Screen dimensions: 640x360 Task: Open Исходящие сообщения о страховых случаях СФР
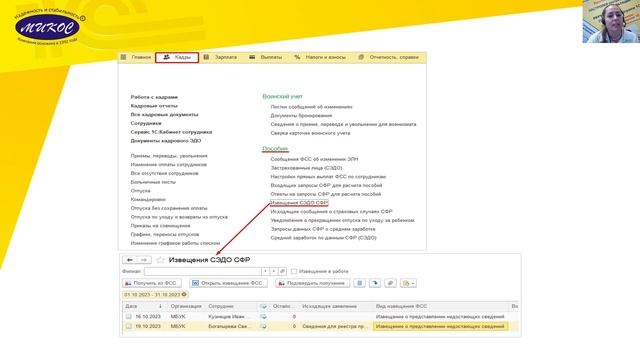coord(331,211)
